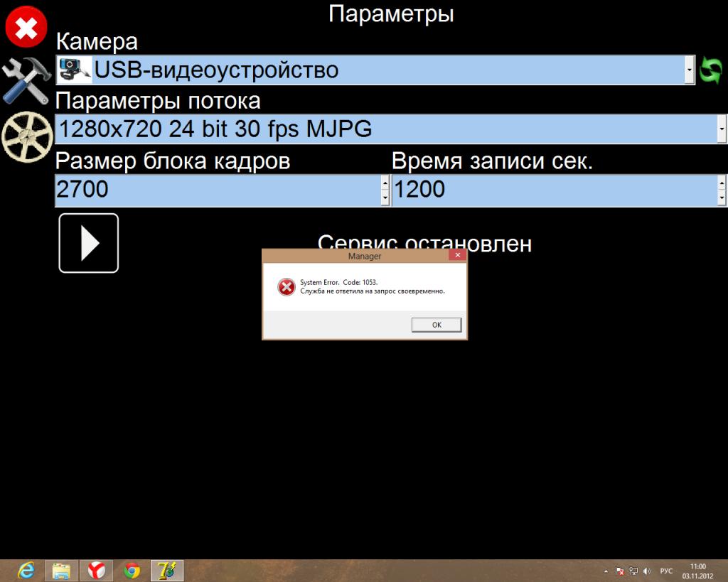Click OK in the Manager error dialog
Image resolution: width=728 pixels, height=582 pixels.
(x=437, y=325)
